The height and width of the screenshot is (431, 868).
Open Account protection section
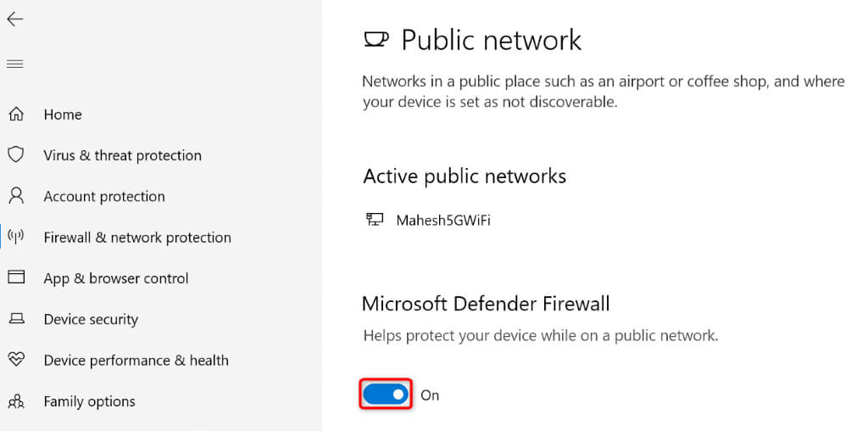104,196
